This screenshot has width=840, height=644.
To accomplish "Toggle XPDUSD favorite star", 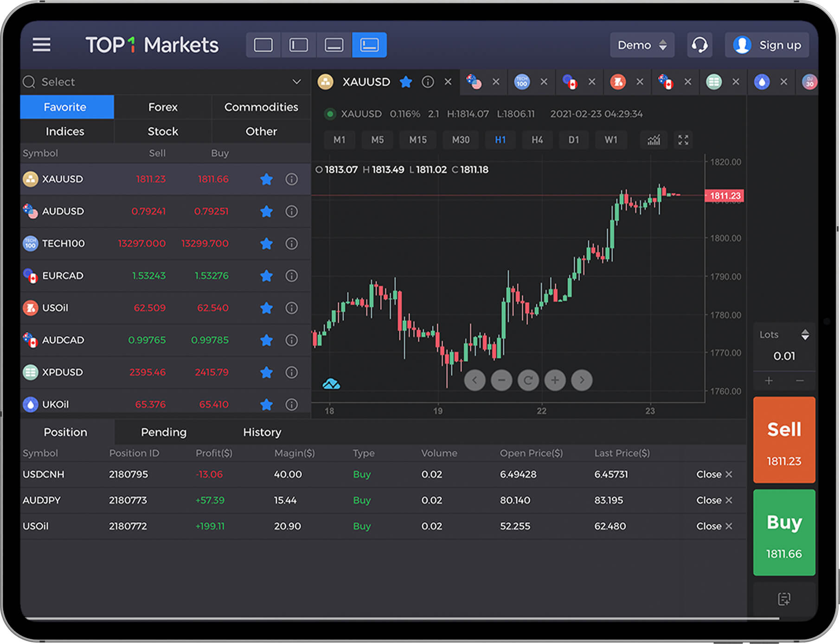I will [x=266, y=372].
